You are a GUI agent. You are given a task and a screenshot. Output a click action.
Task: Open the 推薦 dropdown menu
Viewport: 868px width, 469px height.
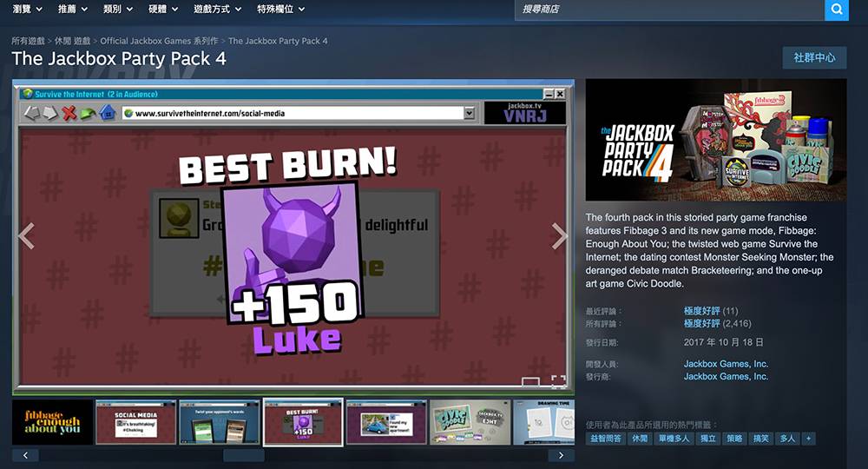pyautogui.click(x=73, y=9)
